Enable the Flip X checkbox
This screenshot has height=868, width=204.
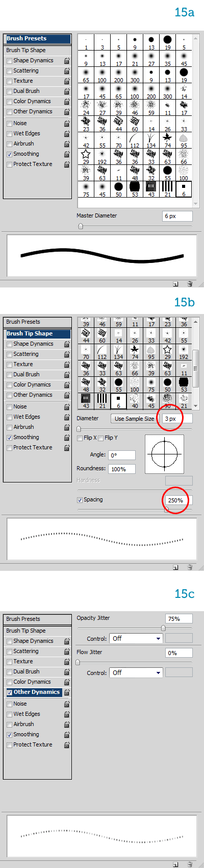[x=80, y=438]
